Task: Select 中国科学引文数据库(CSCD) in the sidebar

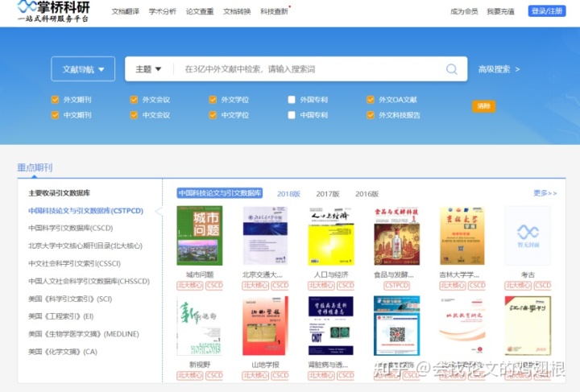Action: pyautogui.click(x=71, y=228)
